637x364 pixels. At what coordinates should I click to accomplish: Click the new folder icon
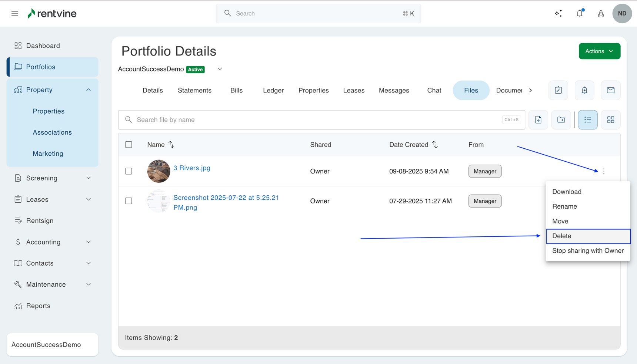[561, 120]
